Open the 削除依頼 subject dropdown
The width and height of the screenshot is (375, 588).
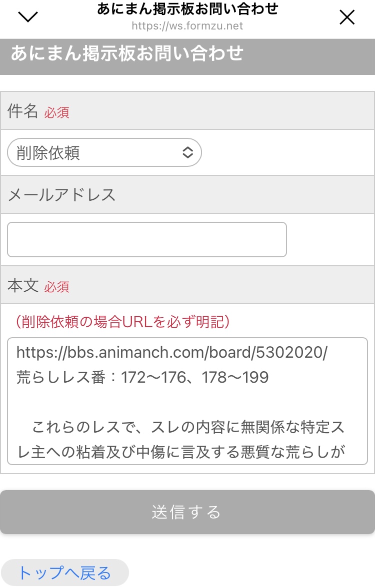104,152
